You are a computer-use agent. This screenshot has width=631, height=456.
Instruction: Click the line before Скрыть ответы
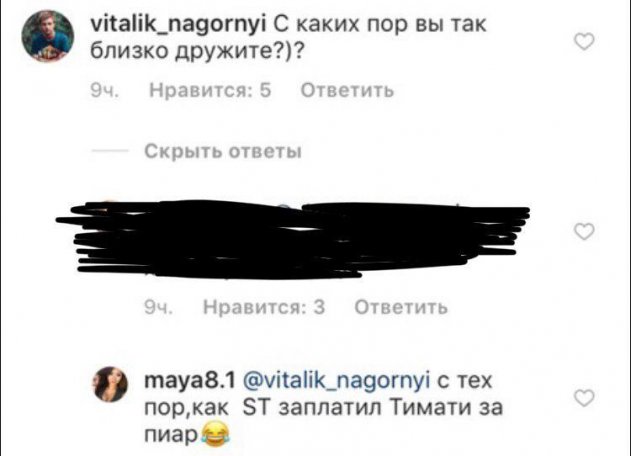tap(110, 152)
